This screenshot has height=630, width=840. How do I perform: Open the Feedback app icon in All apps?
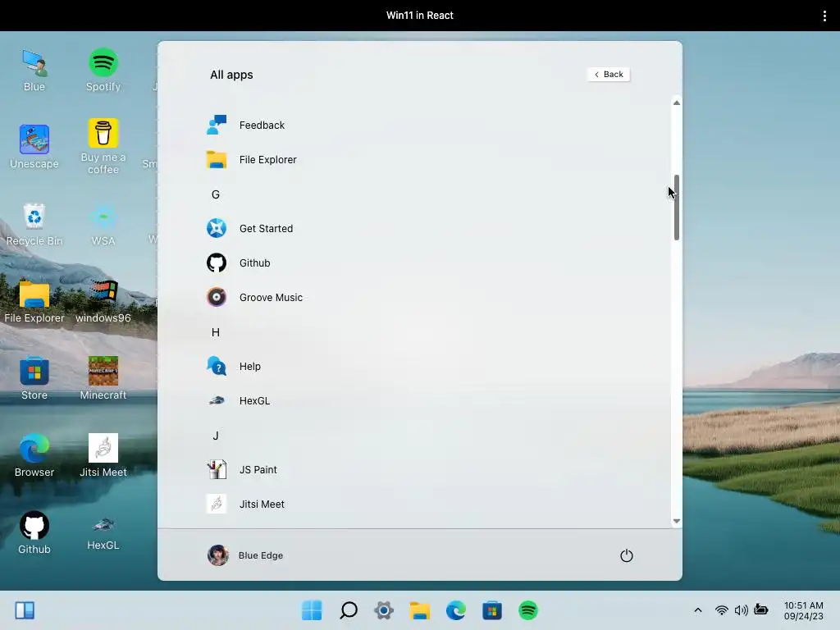coord(217,125)
